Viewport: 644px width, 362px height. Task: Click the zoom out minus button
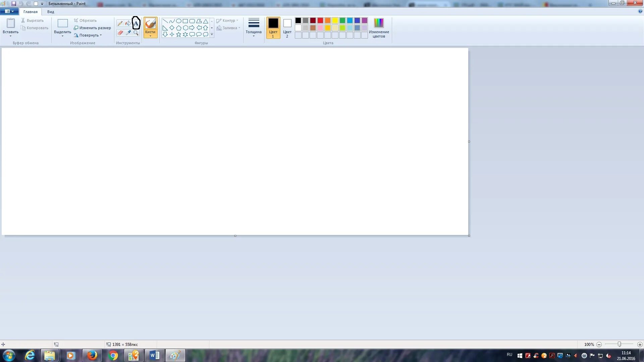599,345
